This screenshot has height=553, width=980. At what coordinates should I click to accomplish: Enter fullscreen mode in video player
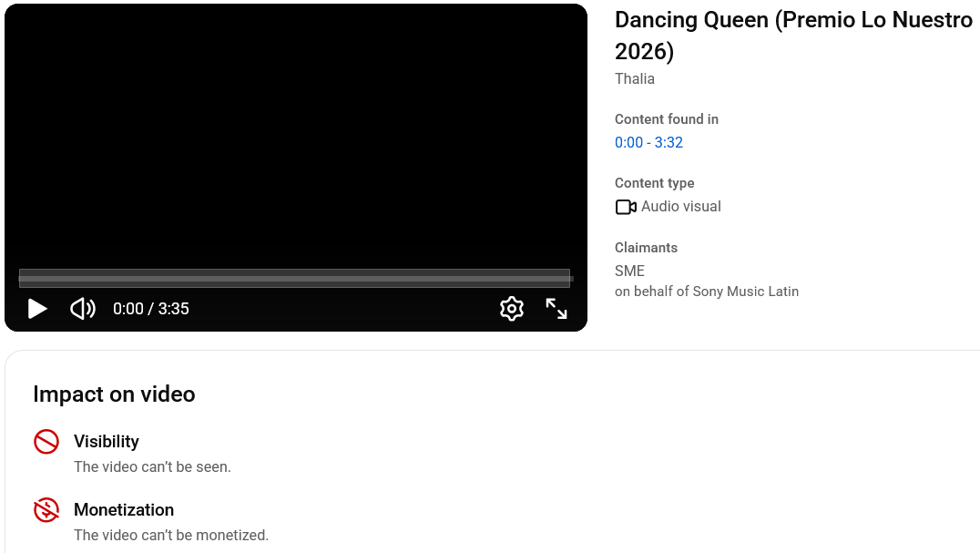click(556, 309)
